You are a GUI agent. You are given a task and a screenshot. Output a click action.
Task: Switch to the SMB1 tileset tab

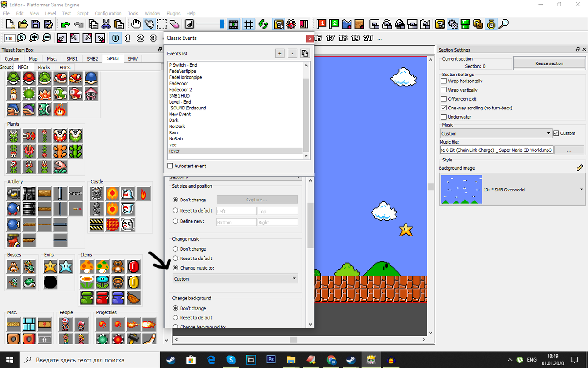(72, 59)
